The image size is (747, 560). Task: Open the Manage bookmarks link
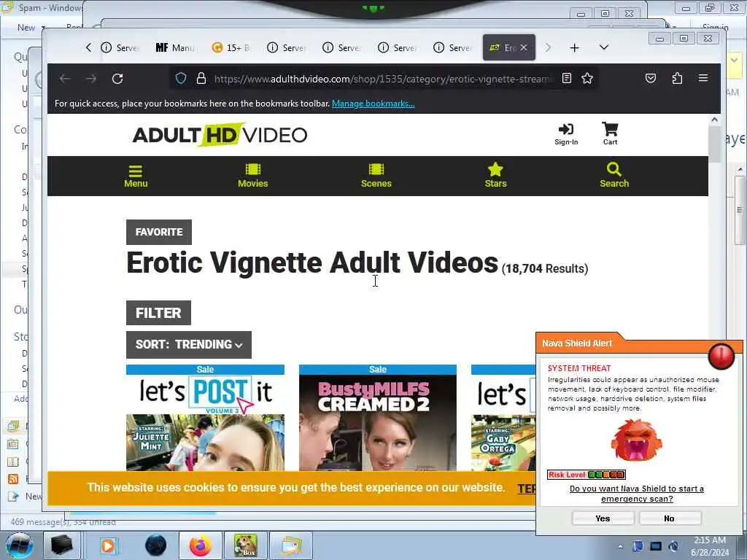373,104
